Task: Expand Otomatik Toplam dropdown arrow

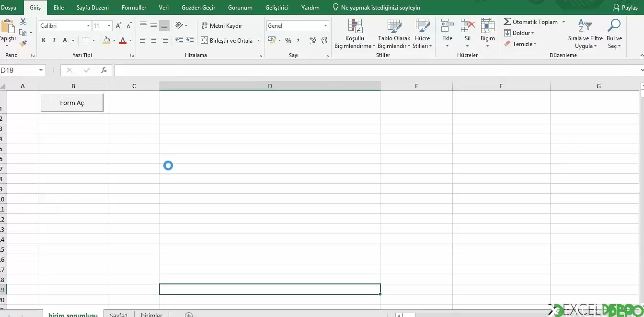Action: click(x=563, y=22)
